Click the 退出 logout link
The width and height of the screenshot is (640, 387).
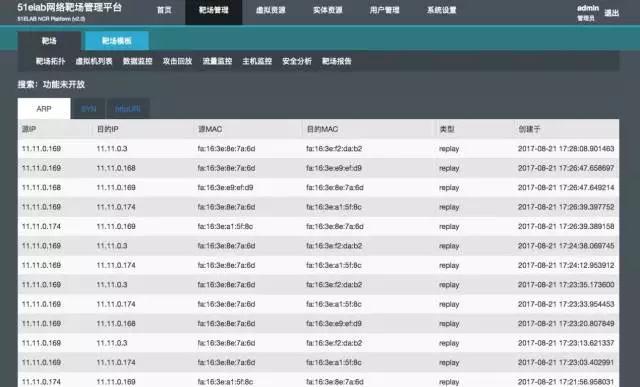tap(611, 13)
